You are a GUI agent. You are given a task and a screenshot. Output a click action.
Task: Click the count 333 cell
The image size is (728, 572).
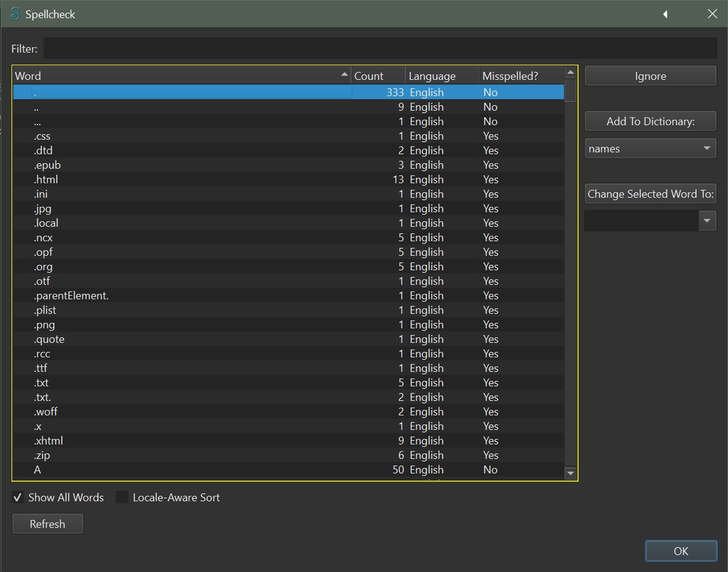click(379, 93)
